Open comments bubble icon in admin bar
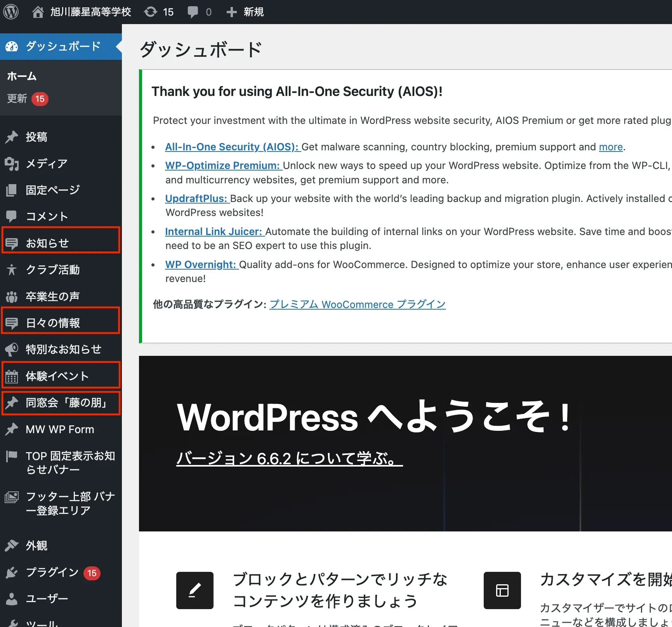This screenshot has width=672, height=627. 193,12
